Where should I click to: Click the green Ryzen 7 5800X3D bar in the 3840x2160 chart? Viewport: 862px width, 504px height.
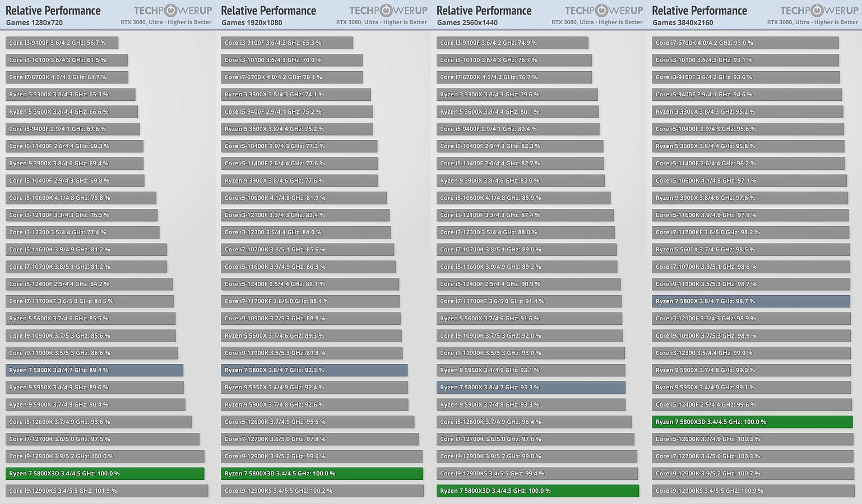pyautogui.click(x=752, y=422)
